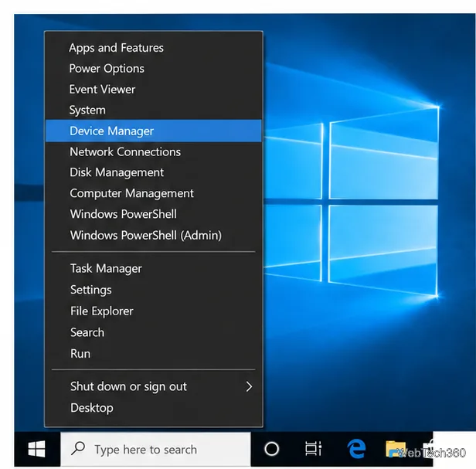Choose System from the menu
Screen dimensions: 476x469
click(154, 110)
